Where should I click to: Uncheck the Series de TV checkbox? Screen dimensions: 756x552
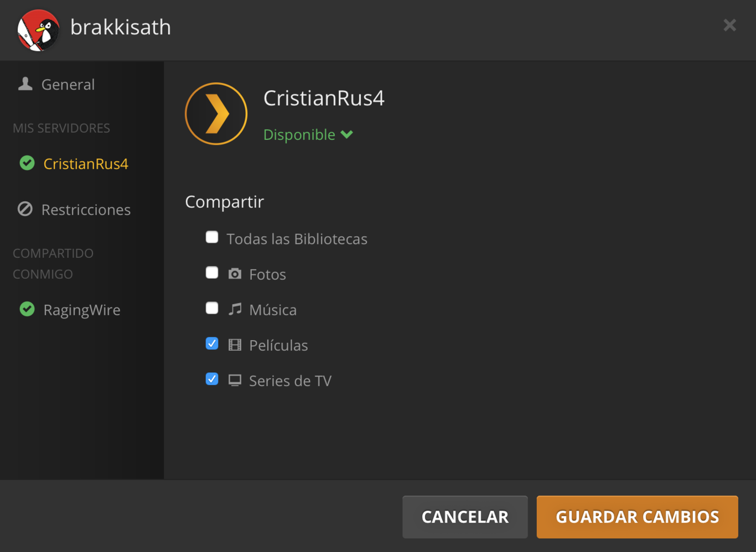point(212,379)
